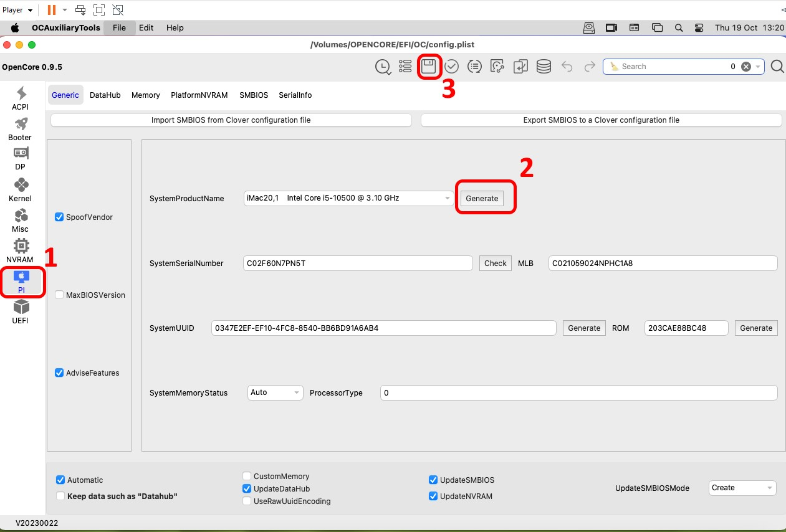The image size is (786, 532).
Task: Click the history clock toolbar icon
Action: click(x=382, y=67)
